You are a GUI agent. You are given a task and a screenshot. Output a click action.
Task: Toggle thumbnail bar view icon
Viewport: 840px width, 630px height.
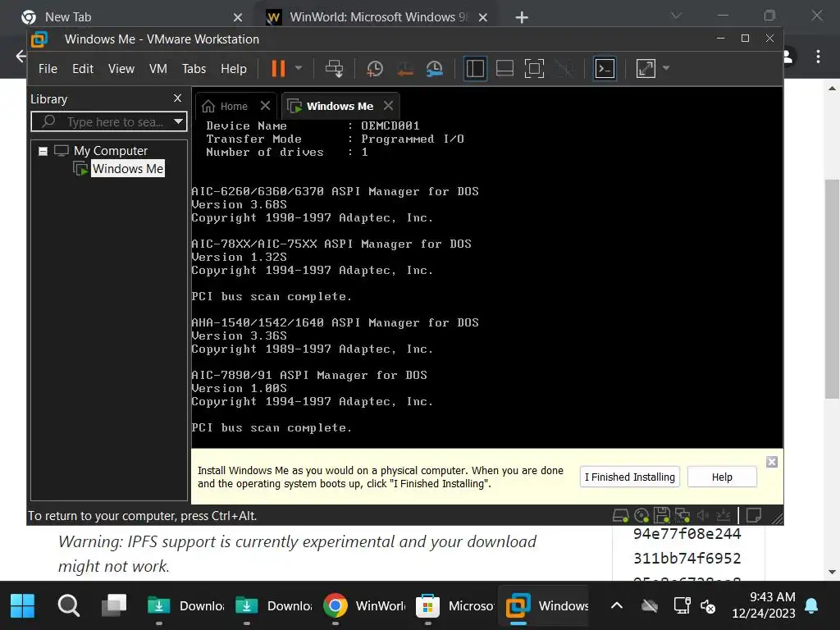pos(504,69)
